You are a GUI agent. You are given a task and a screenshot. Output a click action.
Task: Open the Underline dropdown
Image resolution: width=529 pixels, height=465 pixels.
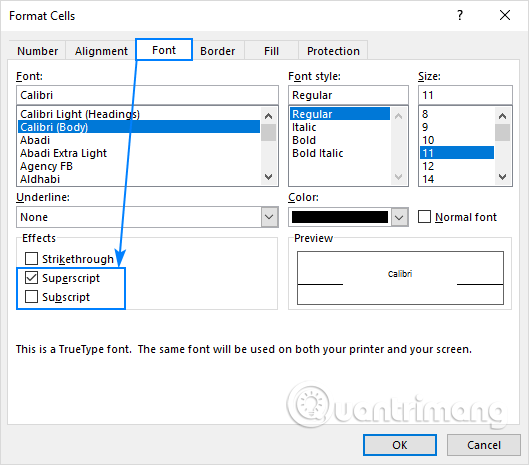269,217
